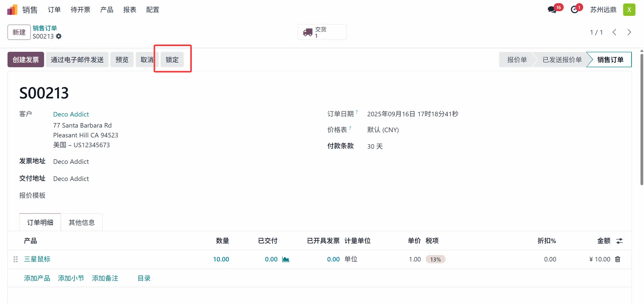The width and height of the screenshot is (644, 304).
Task: Open the 配置 menu
Action: coord(153,10)
